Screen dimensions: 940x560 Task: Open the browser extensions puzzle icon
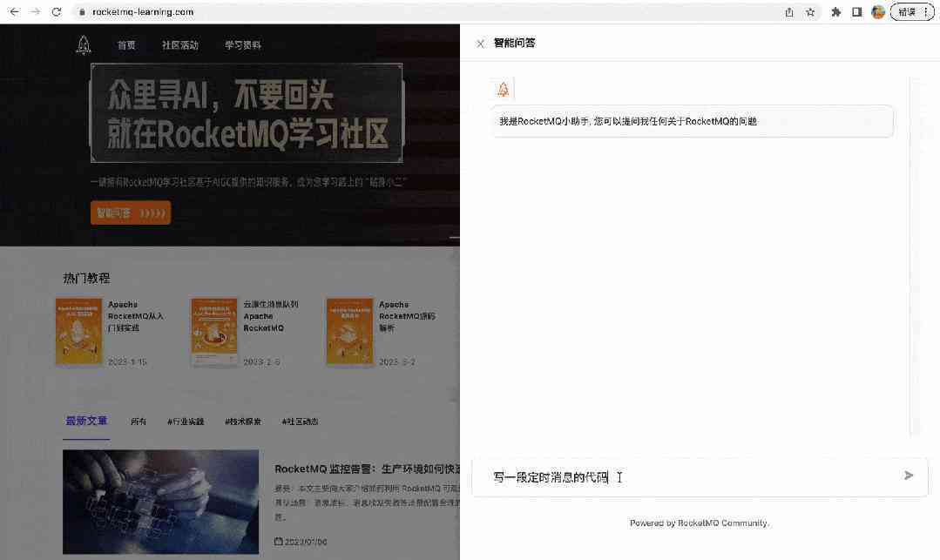coord(835,12)
